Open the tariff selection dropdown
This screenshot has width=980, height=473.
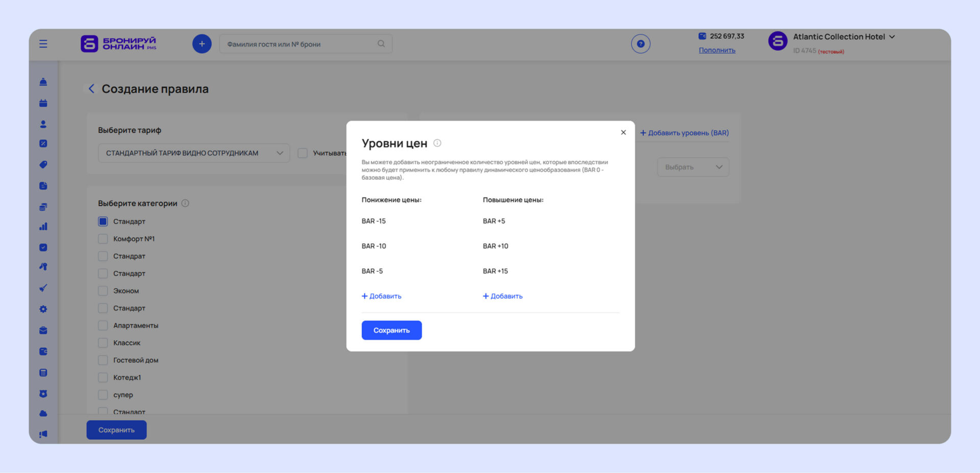194,153
